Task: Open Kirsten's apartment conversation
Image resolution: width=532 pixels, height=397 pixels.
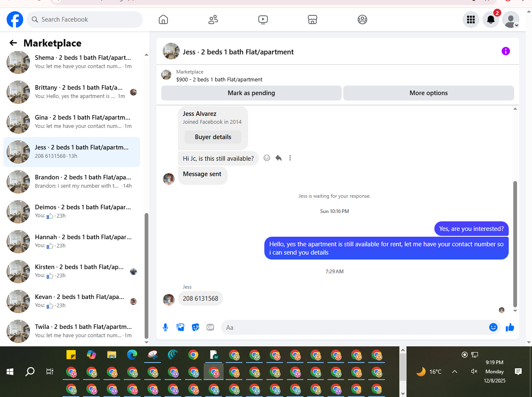Action: click(71, 272)
